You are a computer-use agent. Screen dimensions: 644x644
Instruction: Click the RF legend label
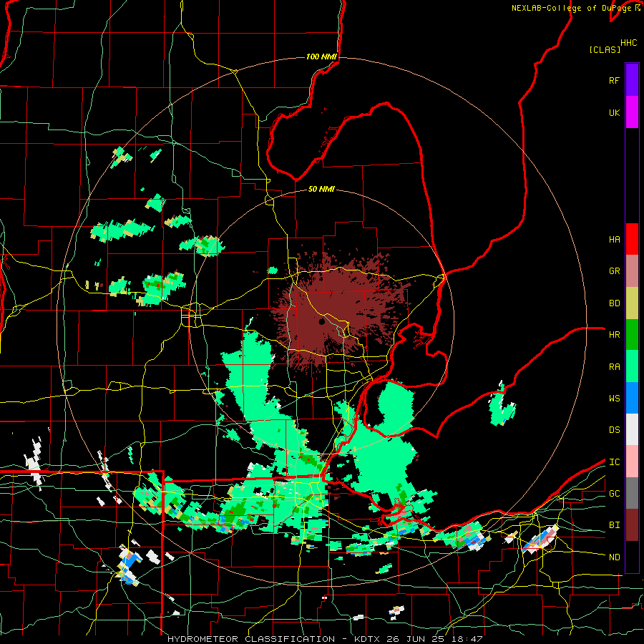(614, 80)
